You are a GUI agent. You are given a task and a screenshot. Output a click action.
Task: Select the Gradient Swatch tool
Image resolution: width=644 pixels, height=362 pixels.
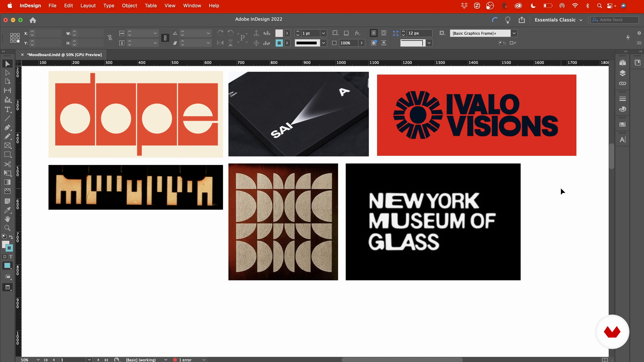tap(8, 182)
